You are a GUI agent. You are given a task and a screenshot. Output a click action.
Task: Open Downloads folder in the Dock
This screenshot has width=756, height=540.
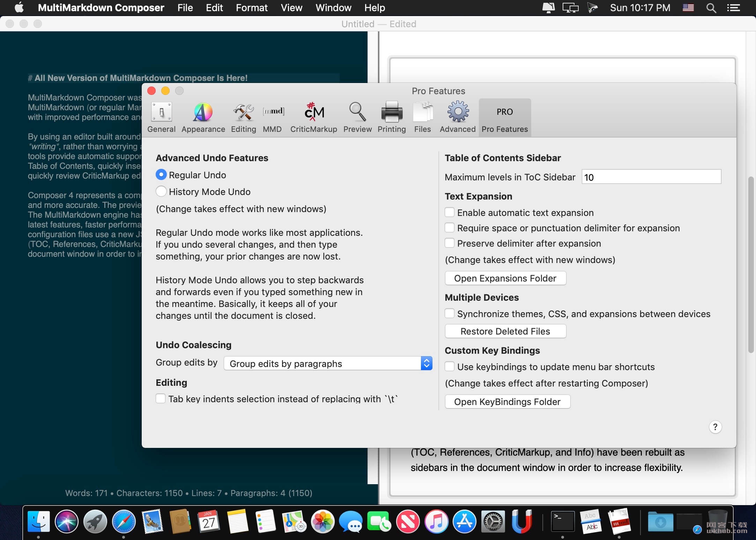pos(660,522)
